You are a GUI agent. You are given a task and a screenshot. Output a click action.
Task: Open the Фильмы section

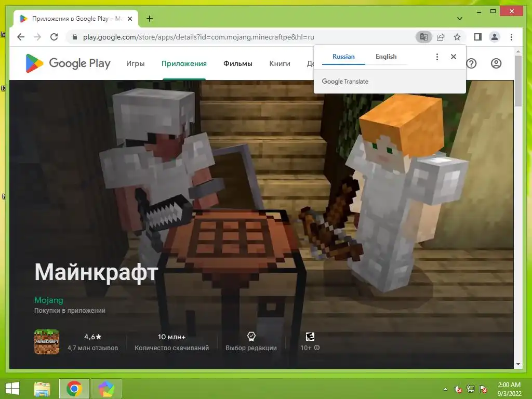[x=238, y=63]
